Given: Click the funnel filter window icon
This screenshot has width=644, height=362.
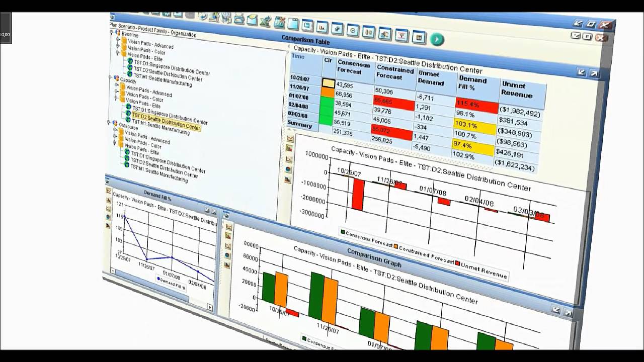Looking at the screenshot, I should pyautogui.click(x=401, y=35).
